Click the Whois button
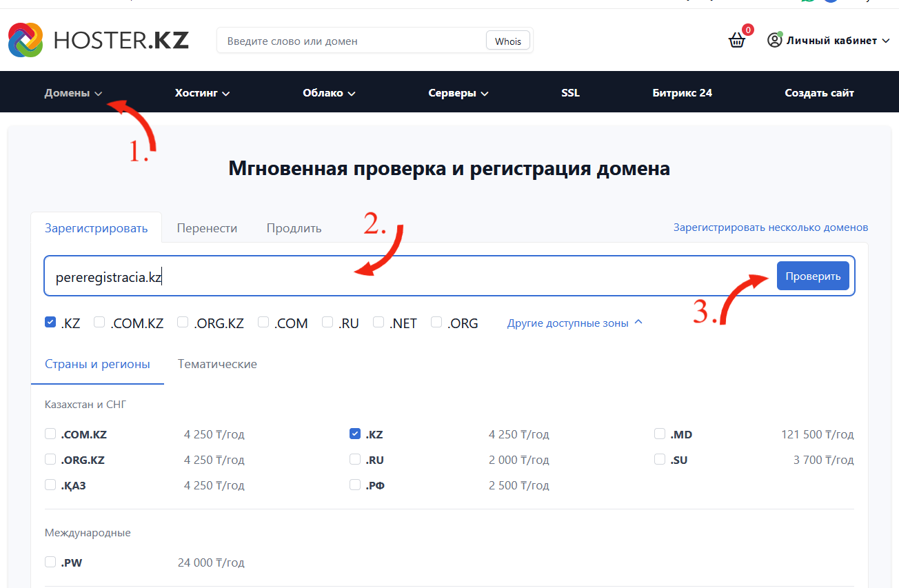This screenshot has height=588, width=899. [508, 41]
